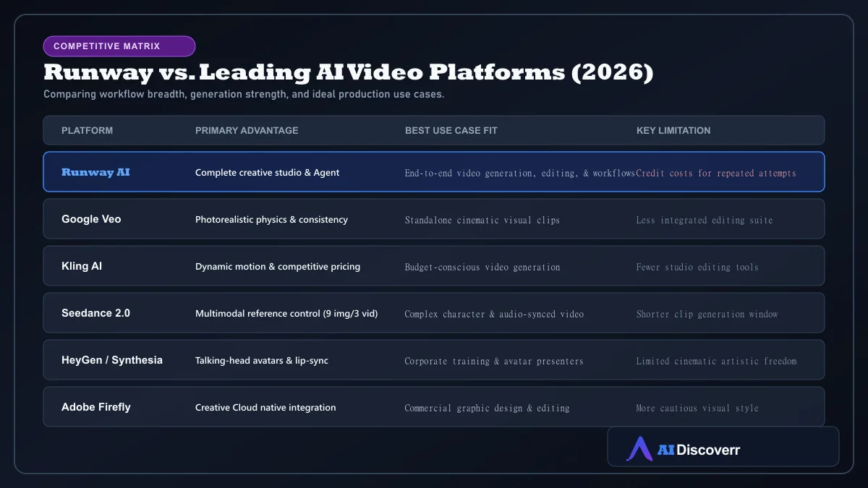Select the Adobe Firefly platform name
The height and width of the screenshot is (488, 868).
(96, 407)
